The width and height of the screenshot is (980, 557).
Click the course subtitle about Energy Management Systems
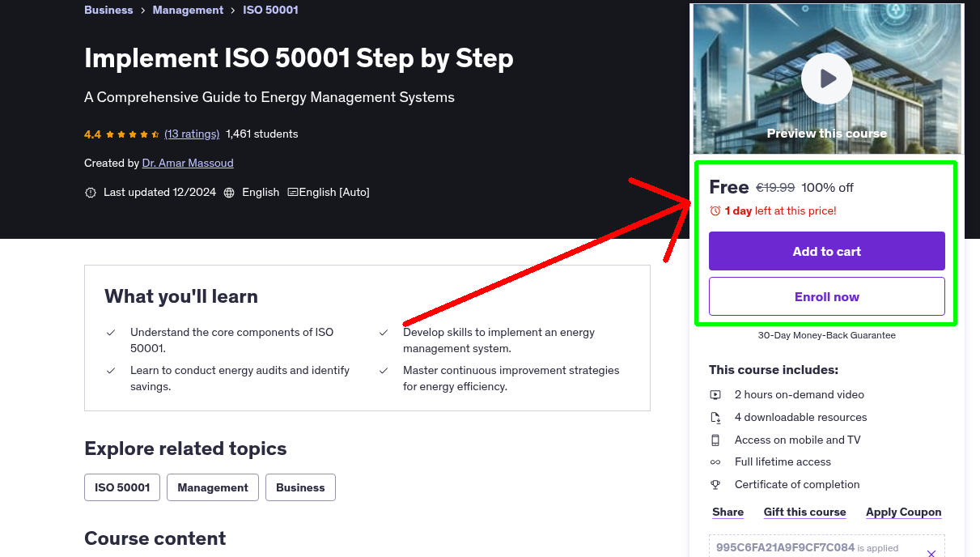269,97
